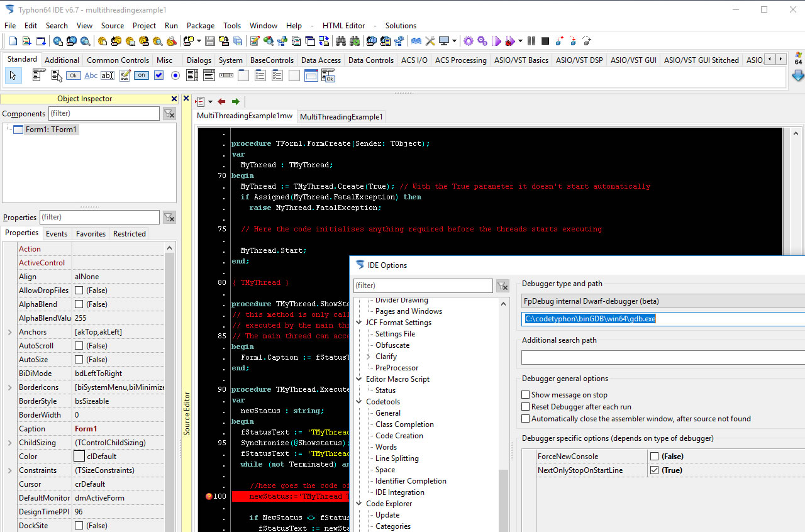
Task: Toggle the ForceNewConsole checkbox
Action: click(x=655, y=457)
